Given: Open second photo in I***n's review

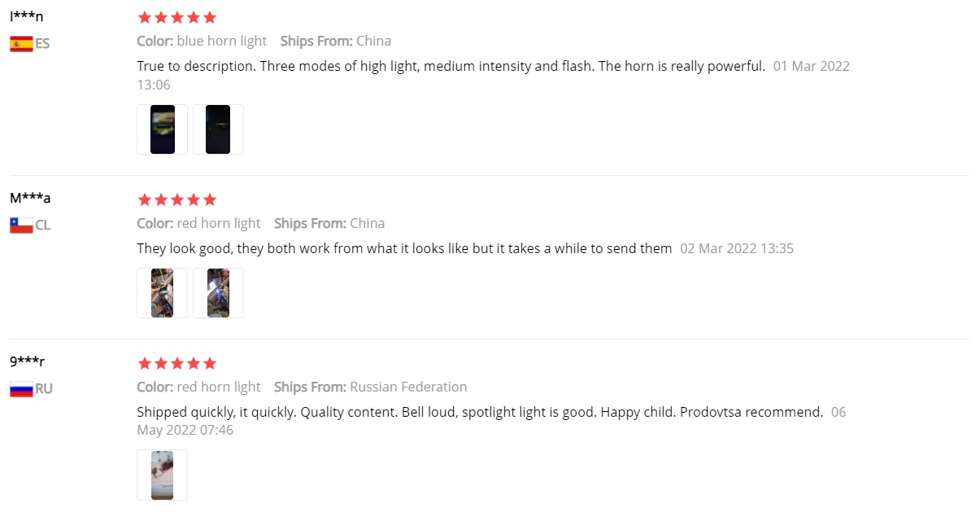Looking at the screenshot, I should pos(218,129).
